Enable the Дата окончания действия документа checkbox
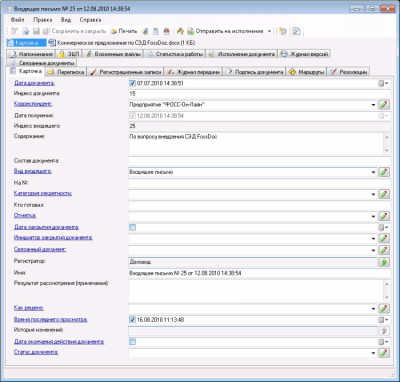The height and width of the screenshot is (382, 400). (x=132, y=342)
